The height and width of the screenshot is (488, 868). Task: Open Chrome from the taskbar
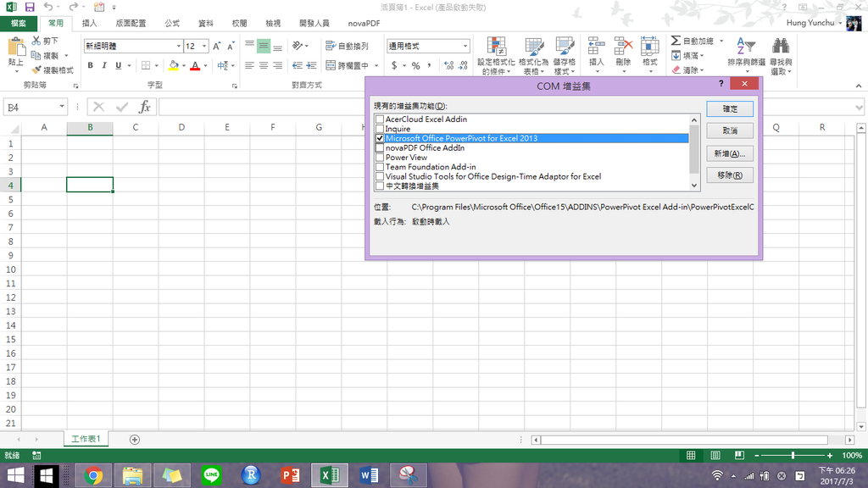click(93, 475)
